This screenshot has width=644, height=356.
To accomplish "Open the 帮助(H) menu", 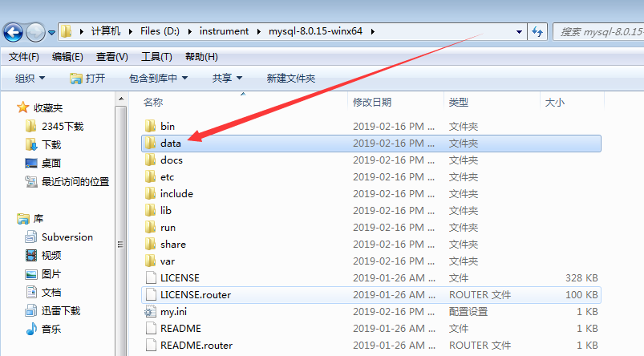I will pos(201,57).
